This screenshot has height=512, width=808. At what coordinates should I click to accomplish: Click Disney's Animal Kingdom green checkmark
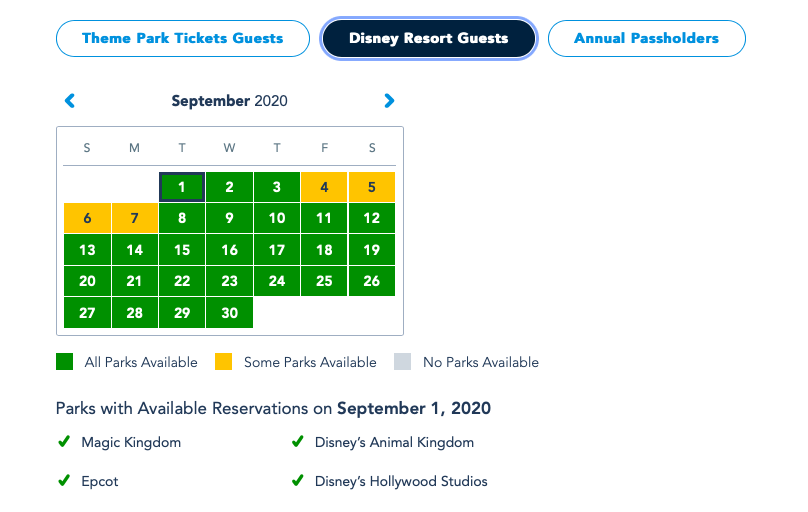coord(297,442)
